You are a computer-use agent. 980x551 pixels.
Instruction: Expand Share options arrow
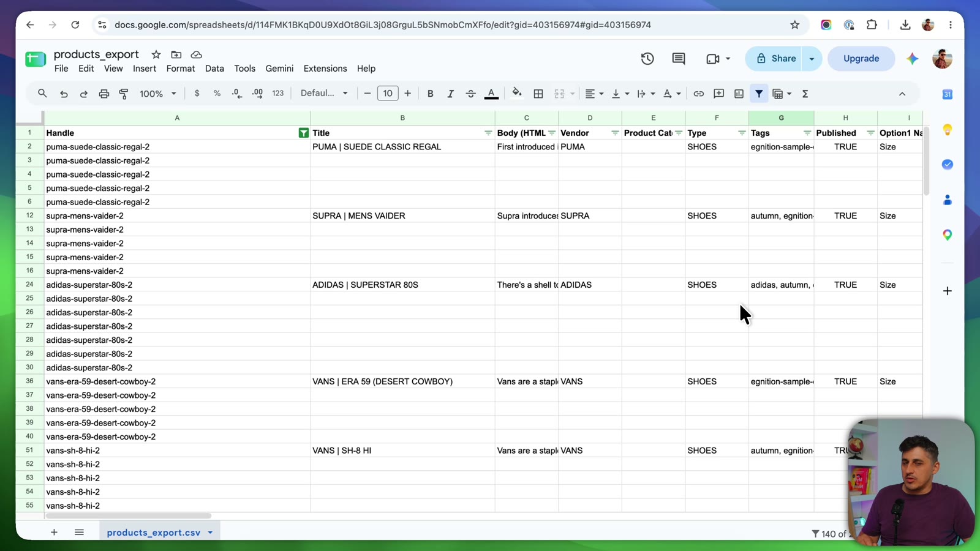point(812,59)
